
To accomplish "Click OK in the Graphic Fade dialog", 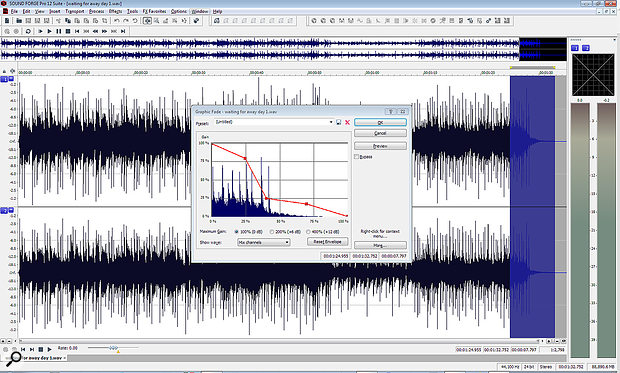I will pos(380,123).
